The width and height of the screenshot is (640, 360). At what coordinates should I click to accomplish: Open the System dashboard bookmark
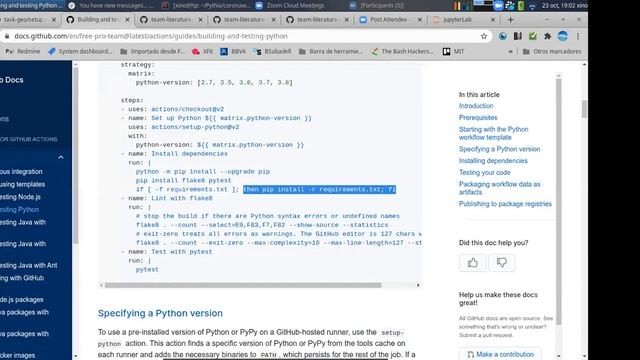click(80, 51)
